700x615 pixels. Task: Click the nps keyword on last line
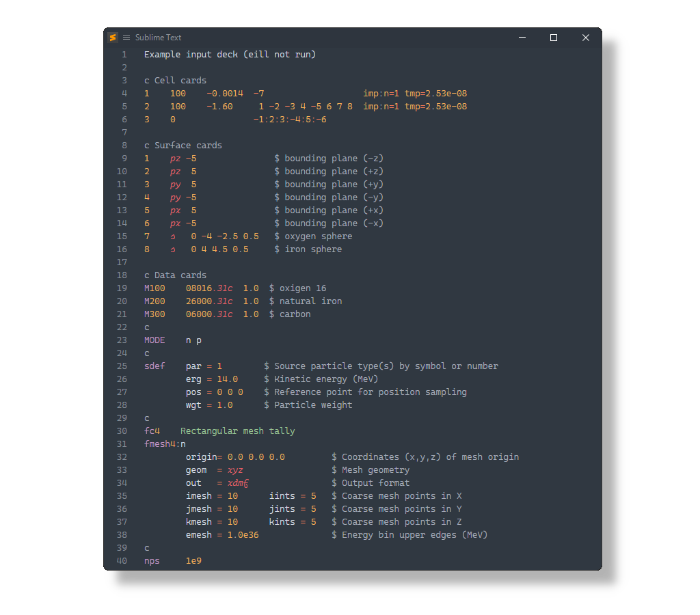(x=152, y=561)
